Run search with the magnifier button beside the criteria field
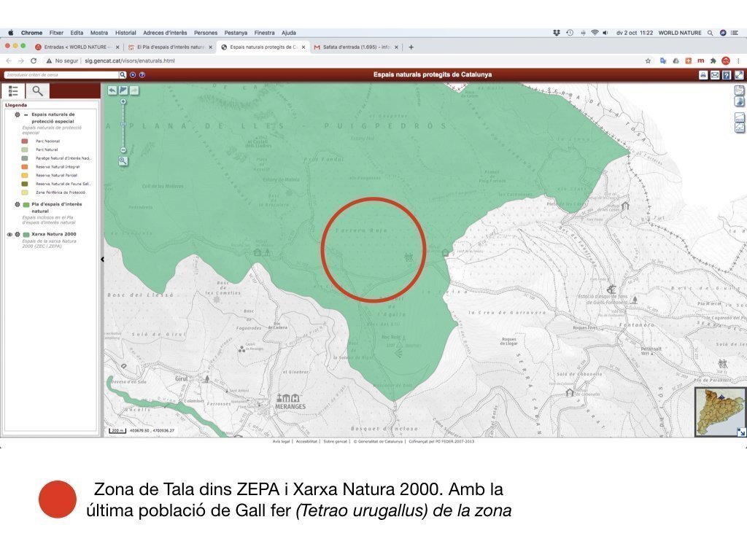This screenshot has height=560, width=747. tap(123, 75)
